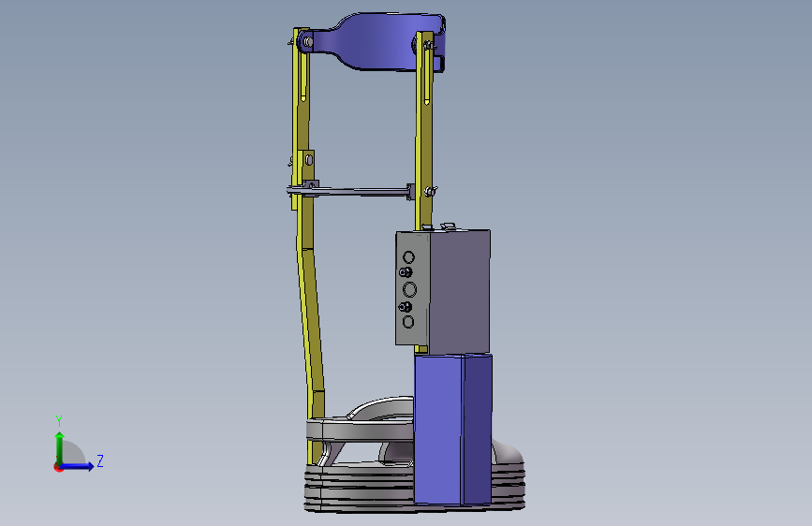Select the purple curved cuff at the top
This screenshot has height=526, width=812.
tap(373, 41)
